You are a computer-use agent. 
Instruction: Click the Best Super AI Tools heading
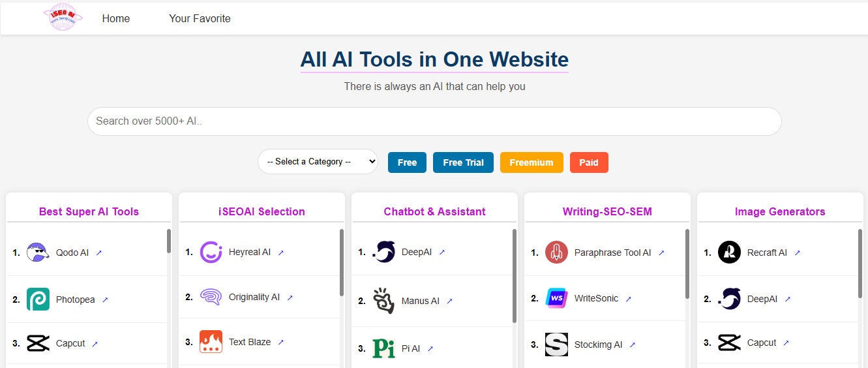(x=89, y=211)
